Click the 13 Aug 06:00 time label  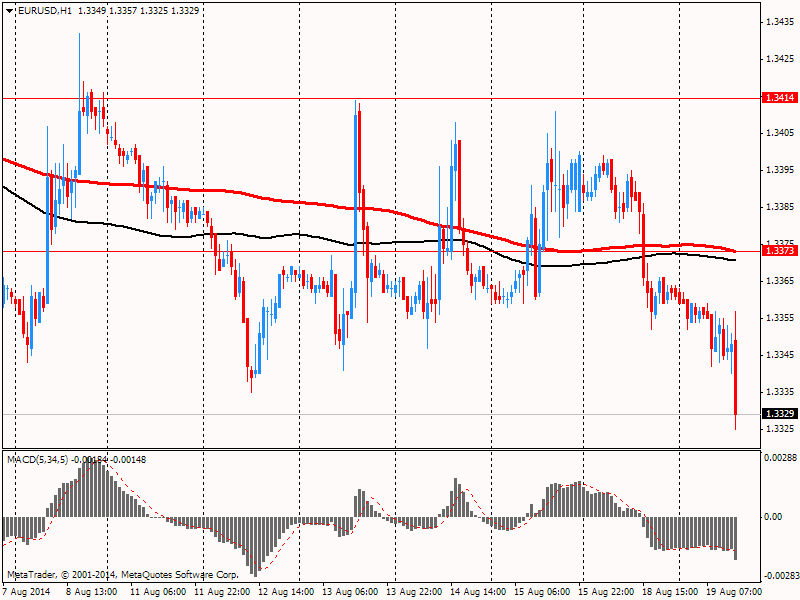point(350,592)
